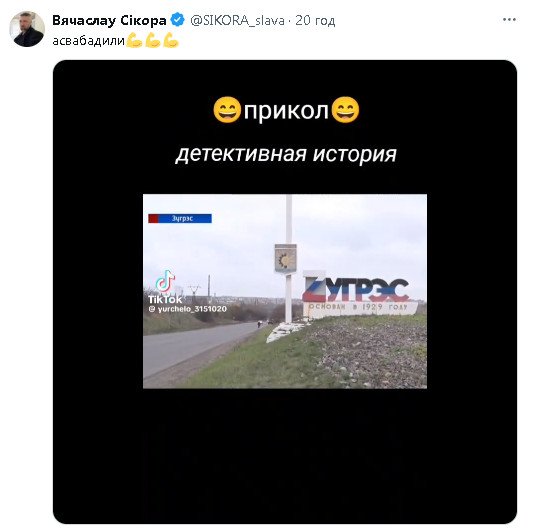
Task: Click the blue Зугрэс location banner
Action: pos(180,218)
